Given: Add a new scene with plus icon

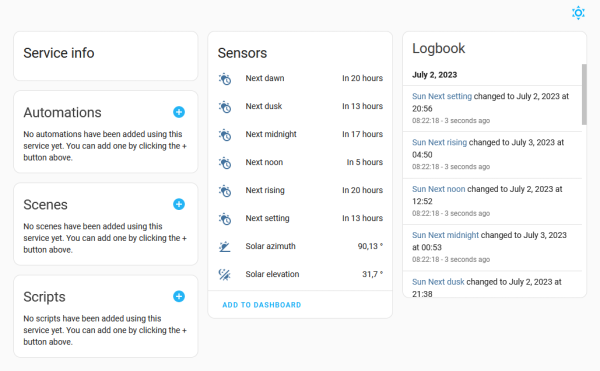Looking at the screenshot, I should [x=179, y=204].
